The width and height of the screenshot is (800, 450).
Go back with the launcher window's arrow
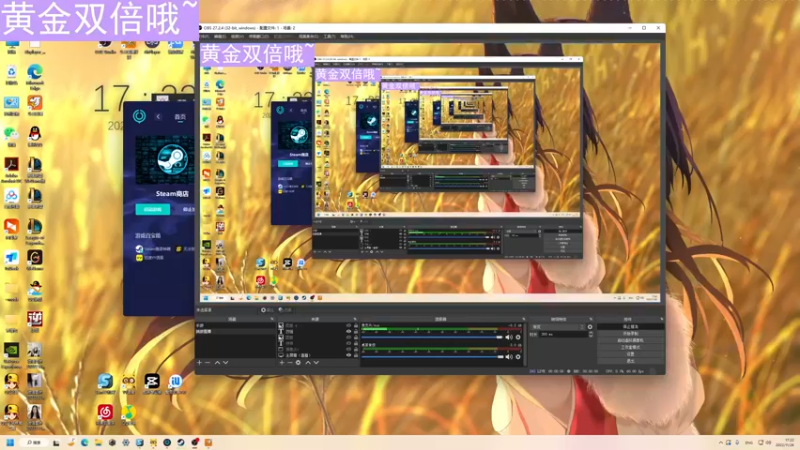point(158,117)
